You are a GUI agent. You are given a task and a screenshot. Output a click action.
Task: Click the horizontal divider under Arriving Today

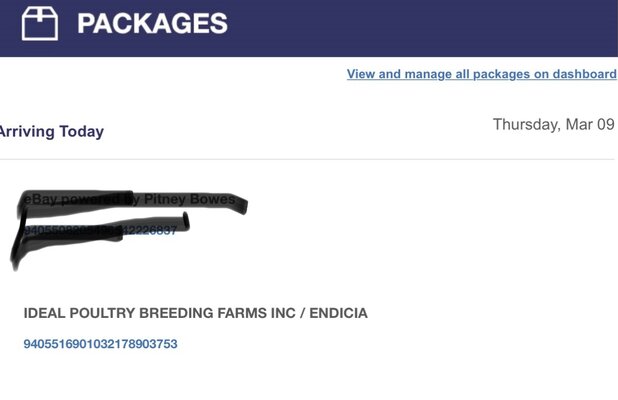point(300,159)
